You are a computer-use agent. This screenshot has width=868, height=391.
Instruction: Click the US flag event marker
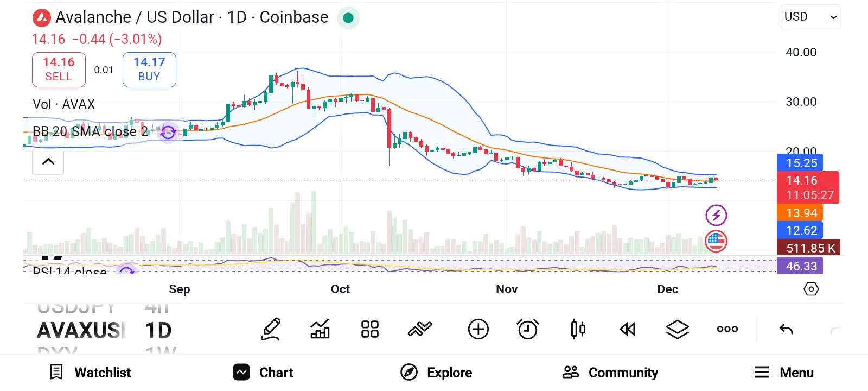pos(716,242)
